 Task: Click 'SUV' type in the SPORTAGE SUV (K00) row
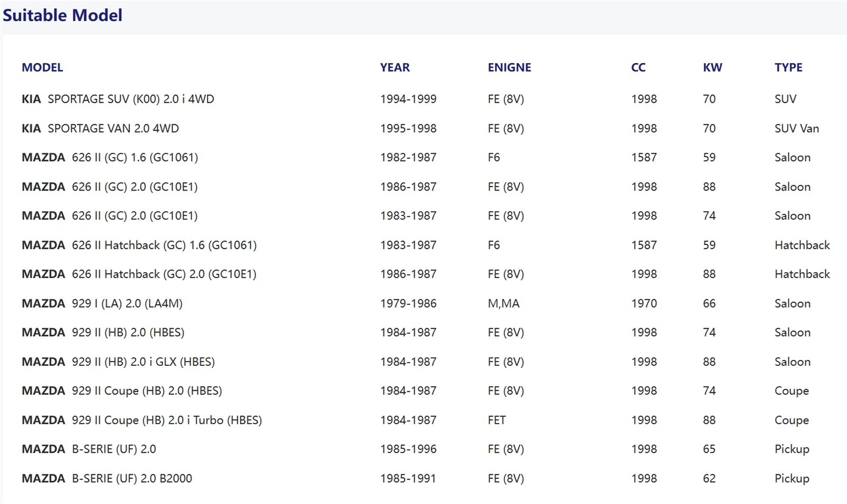(x=785, y=99)
